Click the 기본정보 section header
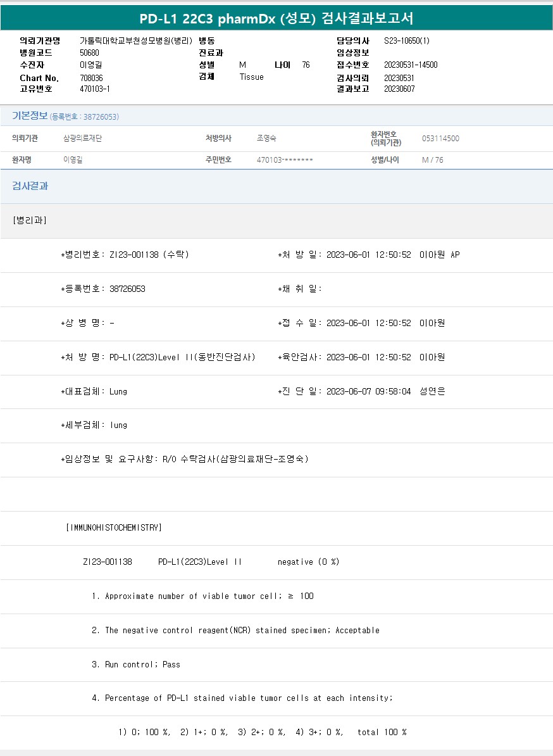Viewport: 553px width, 756px height. coord(30,116)
